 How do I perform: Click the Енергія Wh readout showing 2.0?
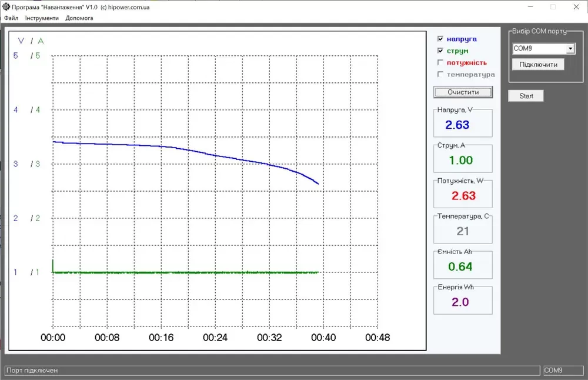[460, 302]
